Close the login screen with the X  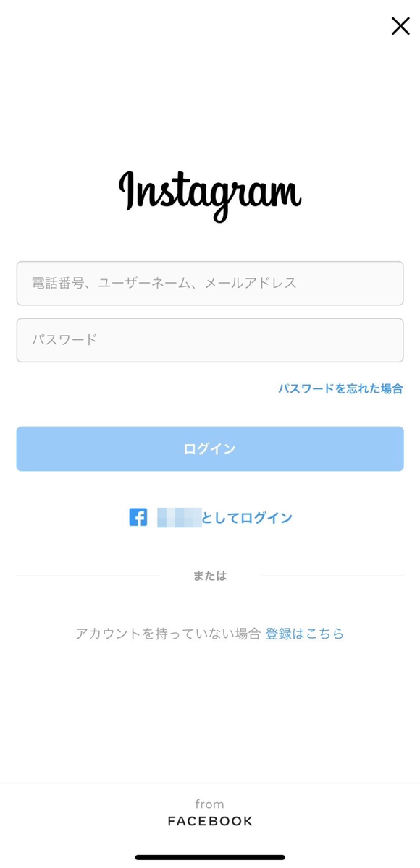coord(400,26)
